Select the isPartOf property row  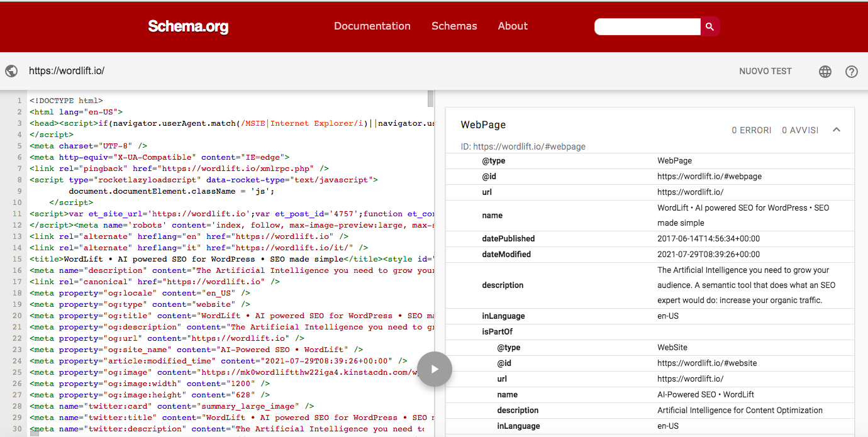click(650, 332)
